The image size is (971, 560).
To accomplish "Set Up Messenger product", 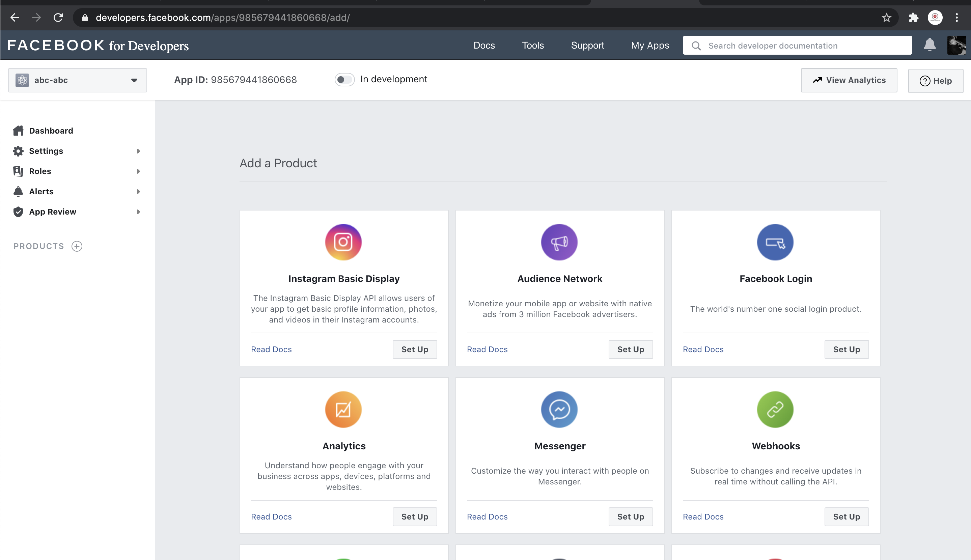I will 631,516.
